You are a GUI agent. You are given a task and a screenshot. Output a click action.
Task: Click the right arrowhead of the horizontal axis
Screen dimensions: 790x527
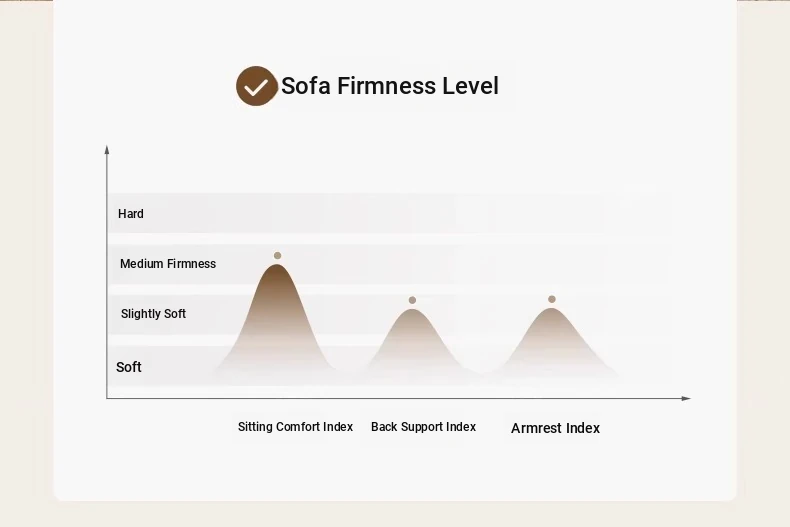pos(686,398)
